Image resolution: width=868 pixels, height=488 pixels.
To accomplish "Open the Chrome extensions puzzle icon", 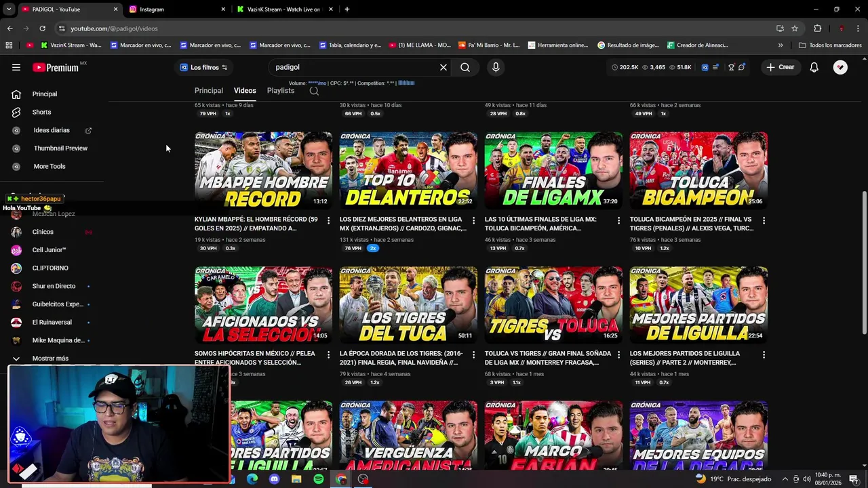I will pyautogui.click(x=817, y=28).
